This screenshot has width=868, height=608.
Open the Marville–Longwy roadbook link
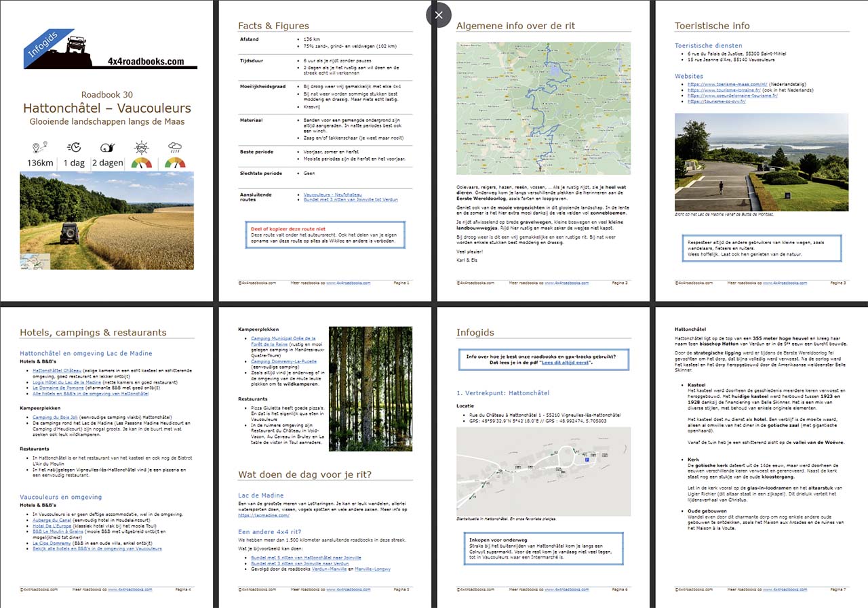(x=372, y=569)
